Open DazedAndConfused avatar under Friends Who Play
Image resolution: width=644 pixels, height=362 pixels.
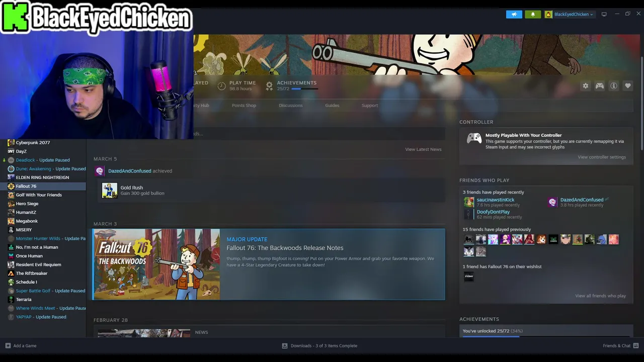tap(553, 202)
